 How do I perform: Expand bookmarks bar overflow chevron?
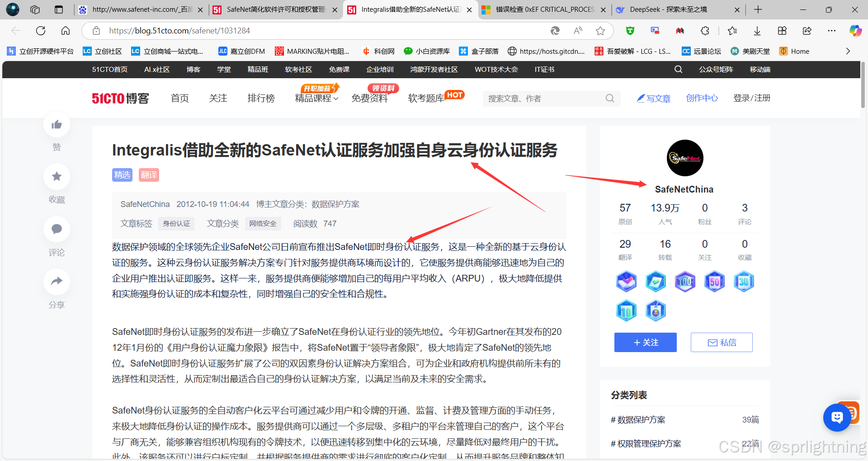(848, 51)
